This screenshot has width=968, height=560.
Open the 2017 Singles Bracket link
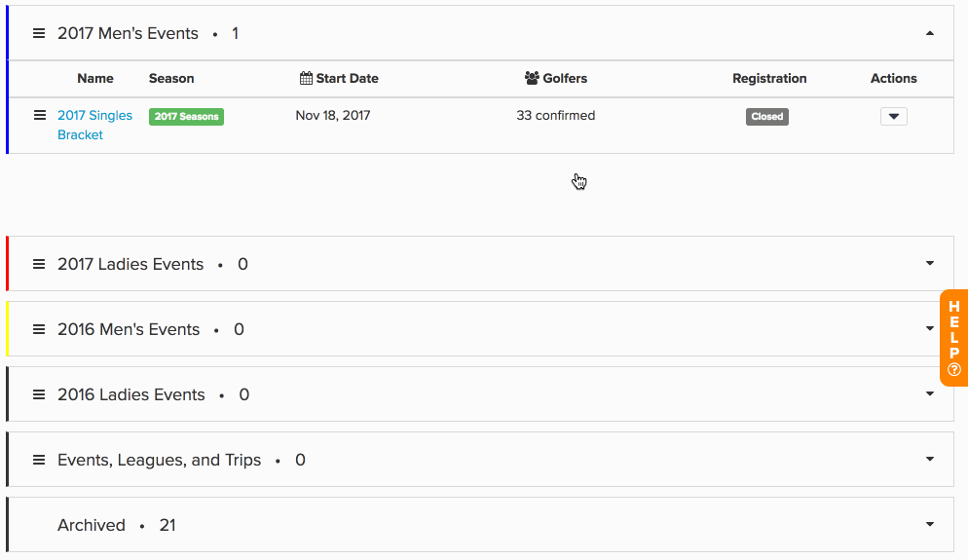[94, 125]
